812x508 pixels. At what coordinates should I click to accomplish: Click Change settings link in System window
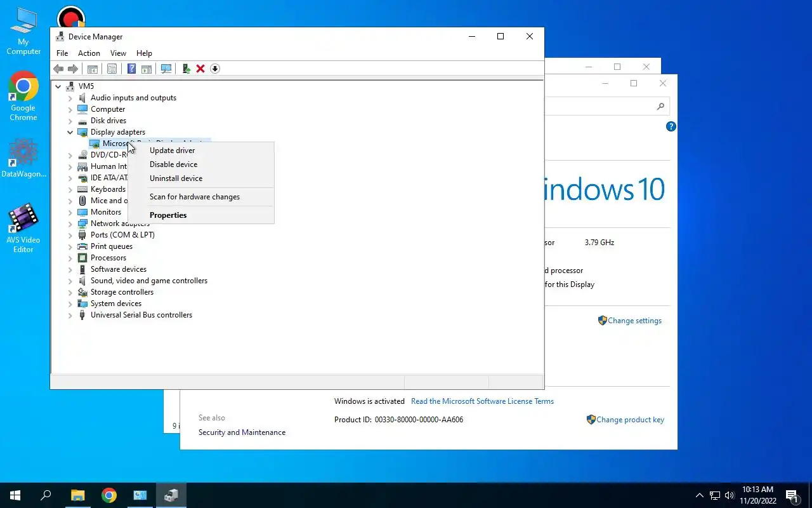coord(634,321)
